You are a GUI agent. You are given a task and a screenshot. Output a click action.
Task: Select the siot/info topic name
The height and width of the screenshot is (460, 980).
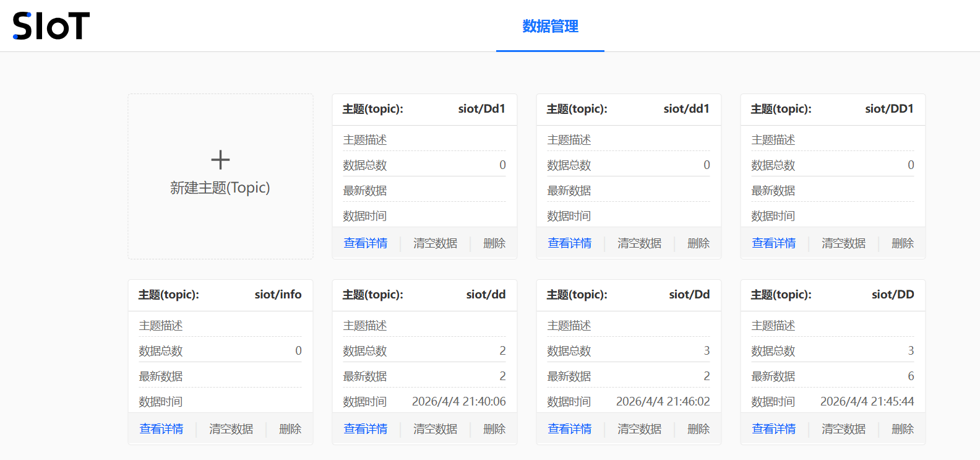(x=278, y=295)
